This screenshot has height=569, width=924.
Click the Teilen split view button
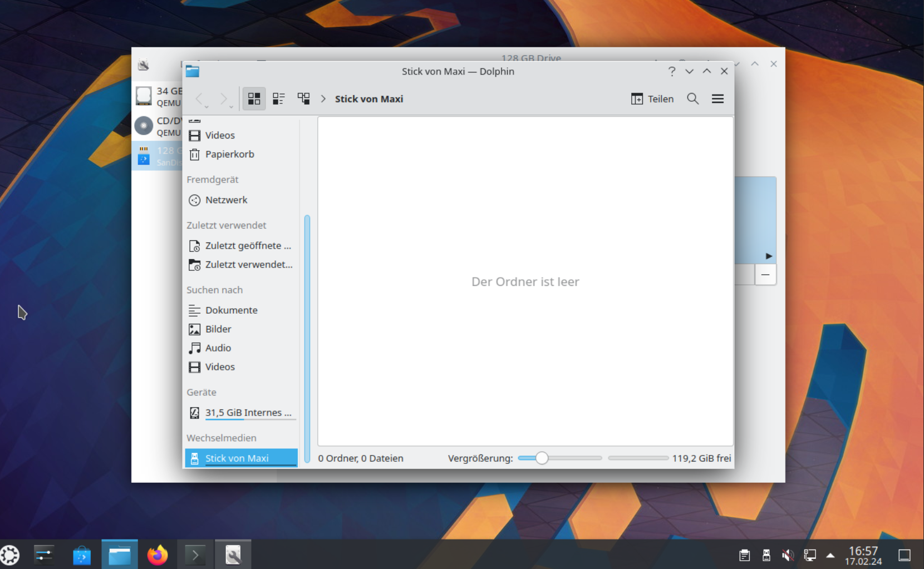(652, 99)
